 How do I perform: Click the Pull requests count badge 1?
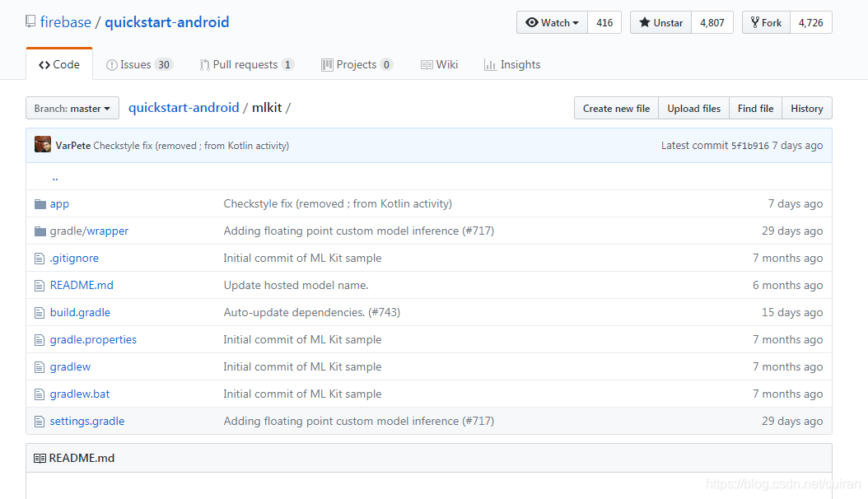click(x=287, y=65)
